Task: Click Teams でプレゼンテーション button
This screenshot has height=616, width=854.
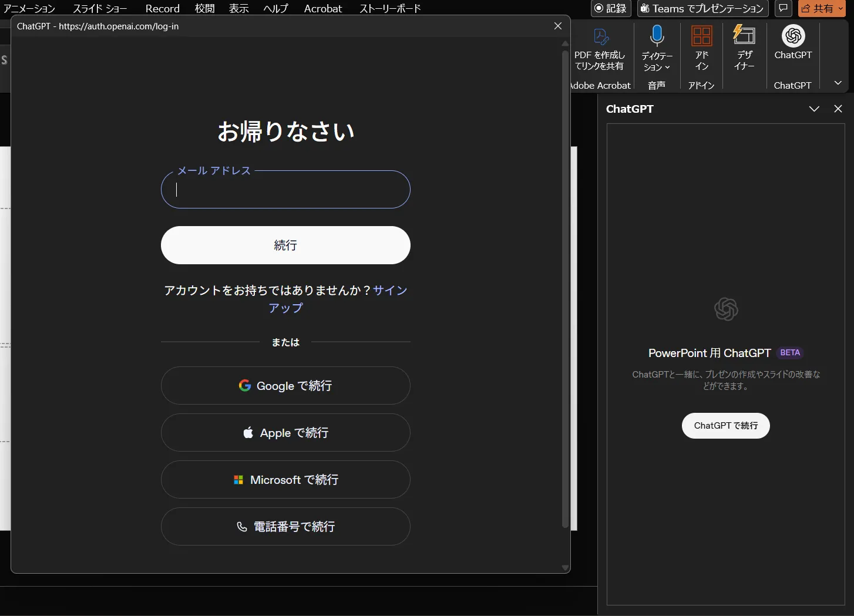Action: pyautogui.click(x=702, y=8)
